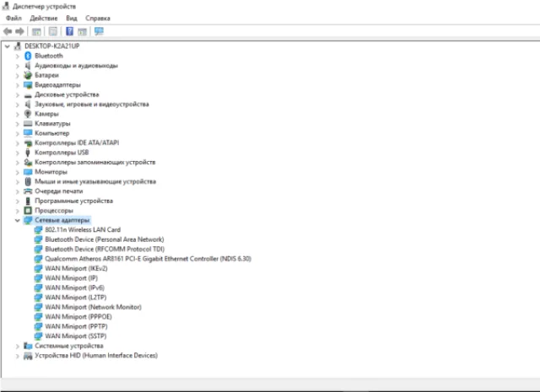Expand Звуковые, игровые и видеоустройства
540x392 pixels.
click(x=17, y=104)
